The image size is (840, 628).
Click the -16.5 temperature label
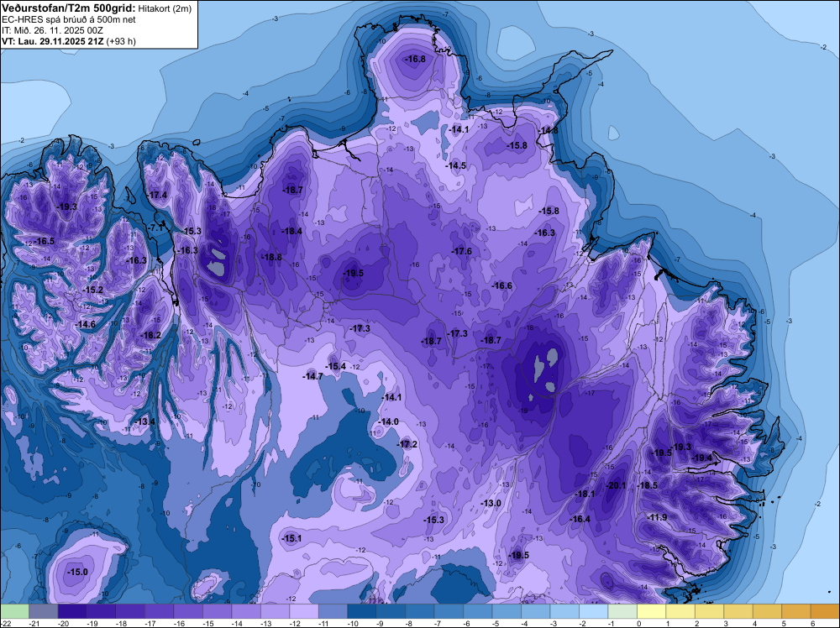tap(44, 242)
